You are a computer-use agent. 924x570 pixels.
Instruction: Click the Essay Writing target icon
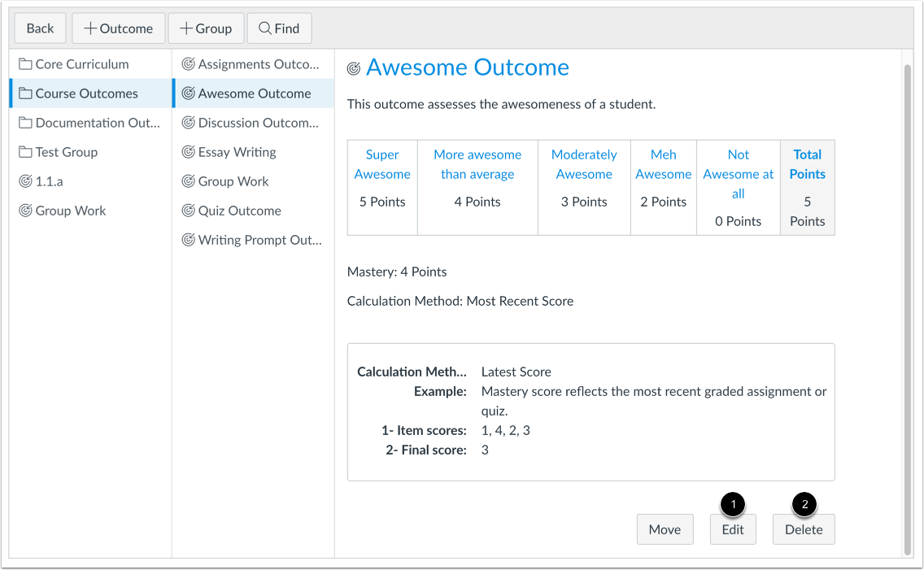pos(188,152)
